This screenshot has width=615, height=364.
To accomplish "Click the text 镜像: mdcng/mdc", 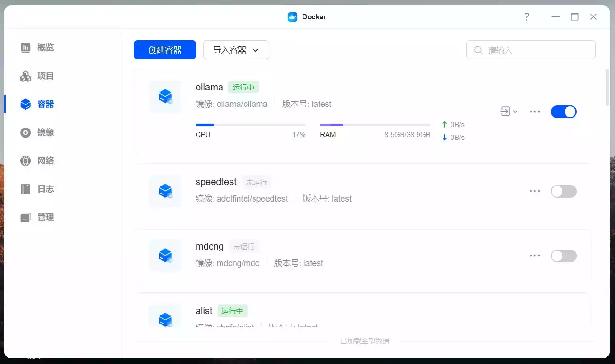I will point(228,263).
